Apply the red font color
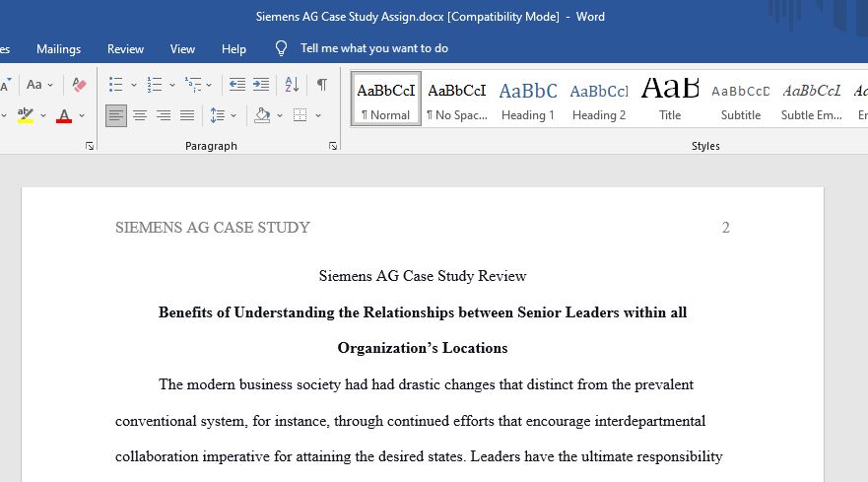 (64, 115)
